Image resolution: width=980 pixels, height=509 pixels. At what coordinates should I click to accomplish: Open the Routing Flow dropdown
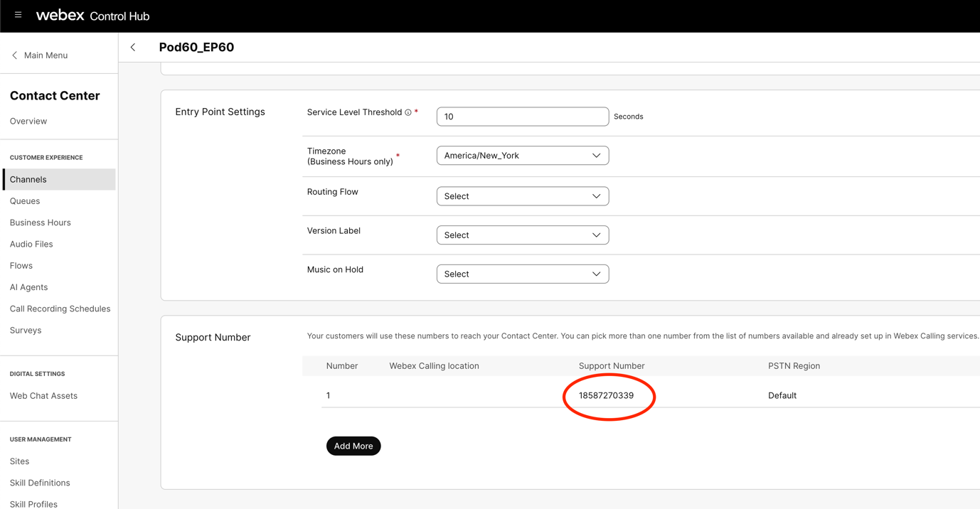click(x=522, y=196)
